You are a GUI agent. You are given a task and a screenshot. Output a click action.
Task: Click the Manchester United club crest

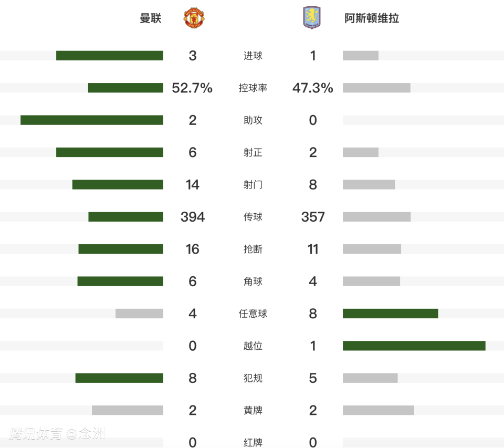pyautogui.click(x=194, y=18)
